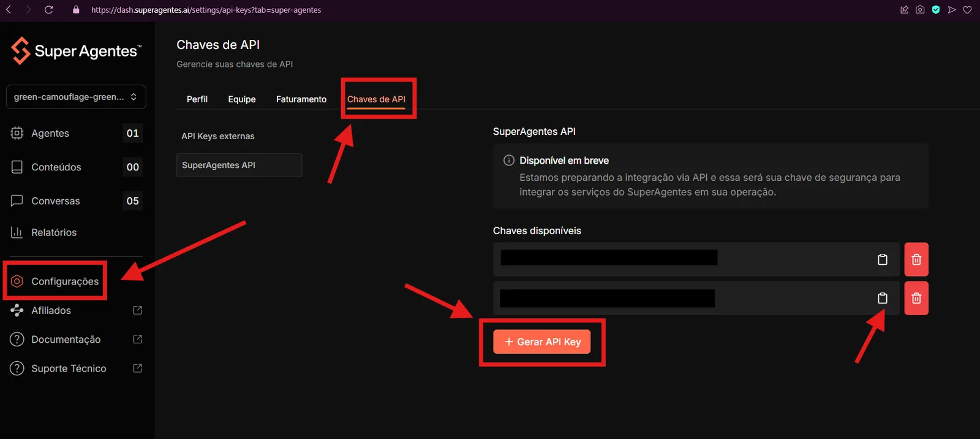Click the Conteúdos book icon
The image size is (980, 439).
pos(17,167)
